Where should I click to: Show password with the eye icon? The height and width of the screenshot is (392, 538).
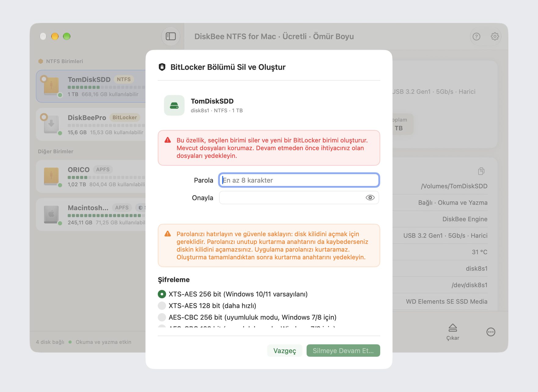point(370,198)
